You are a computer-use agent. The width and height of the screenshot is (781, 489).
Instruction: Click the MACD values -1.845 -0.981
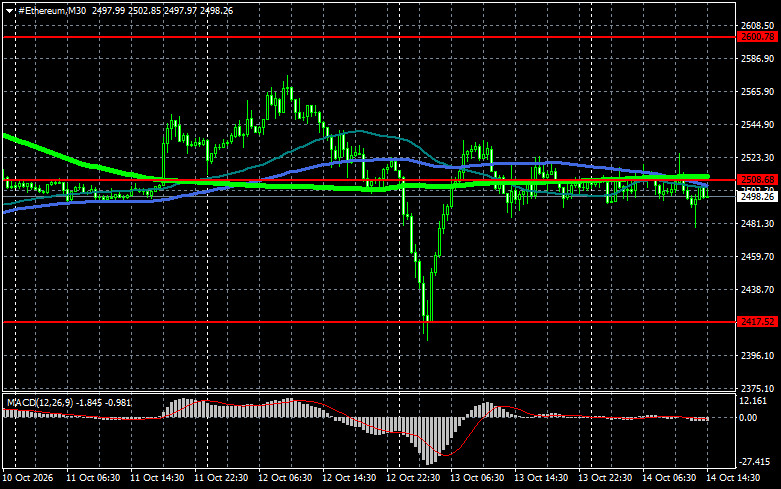103,402
